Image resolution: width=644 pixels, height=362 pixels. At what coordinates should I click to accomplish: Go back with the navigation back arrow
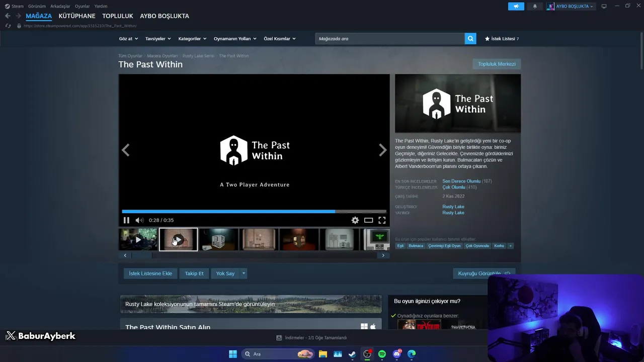[8, 16]
